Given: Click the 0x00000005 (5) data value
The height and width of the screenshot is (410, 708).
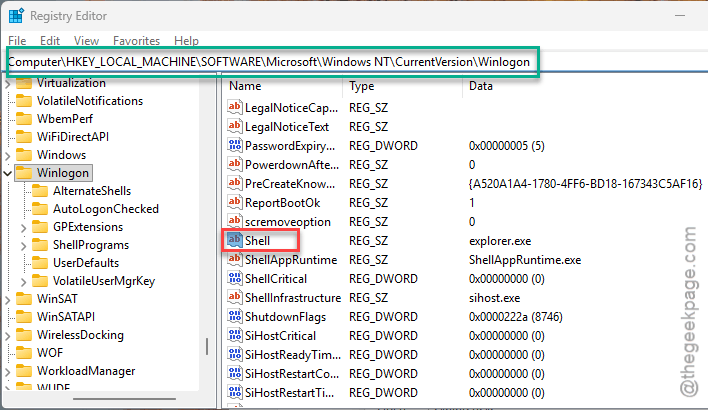Looking at the screenshot, I should (x=507, y=145).
